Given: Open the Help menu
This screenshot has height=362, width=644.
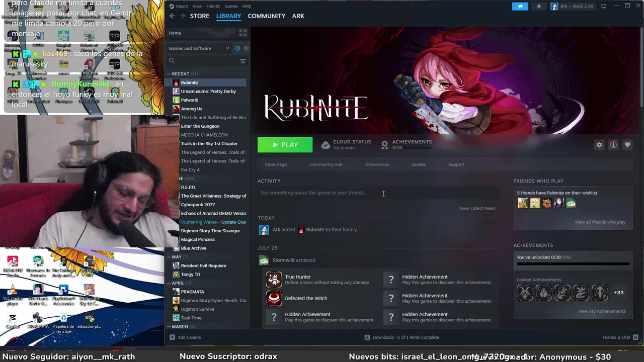Looking at the screenshot, I should 247,6.
